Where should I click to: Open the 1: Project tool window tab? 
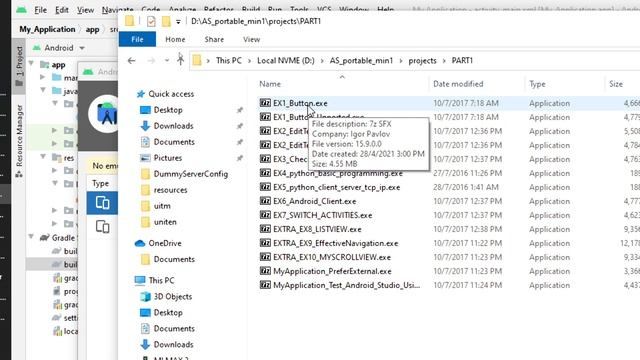point(19,67)
